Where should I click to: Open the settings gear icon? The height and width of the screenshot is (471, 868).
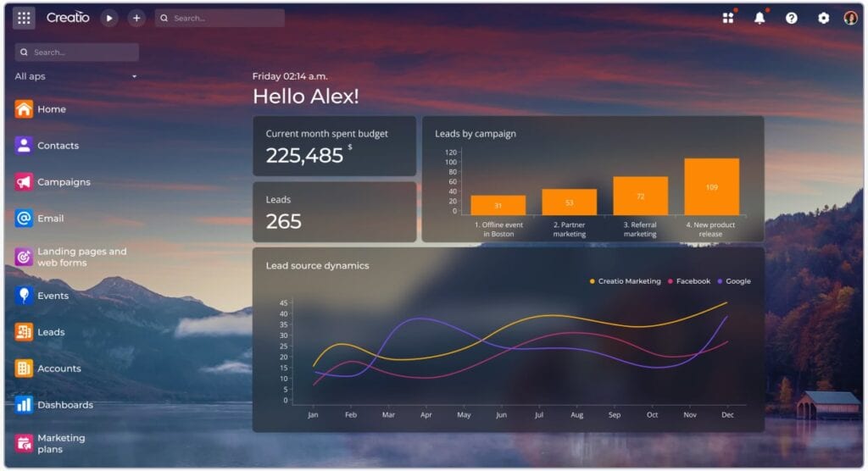click(823, 18)
